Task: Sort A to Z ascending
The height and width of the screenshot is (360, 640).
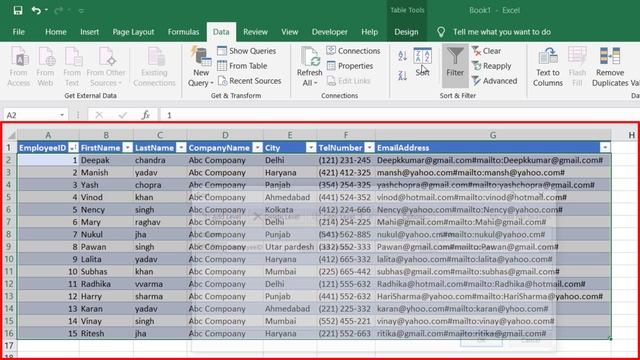Action: pyautogui.click(x=402, y=56)
